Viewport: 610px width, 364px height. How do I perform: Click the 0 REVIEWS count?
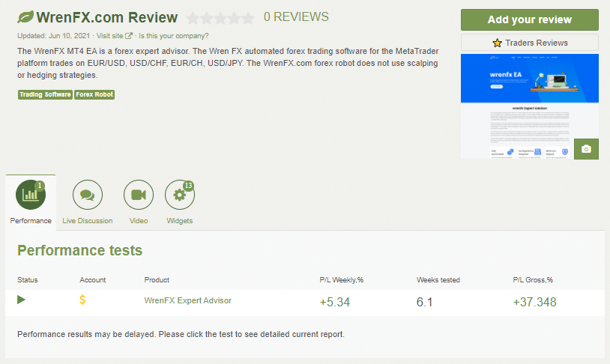[x=296, y=16]
